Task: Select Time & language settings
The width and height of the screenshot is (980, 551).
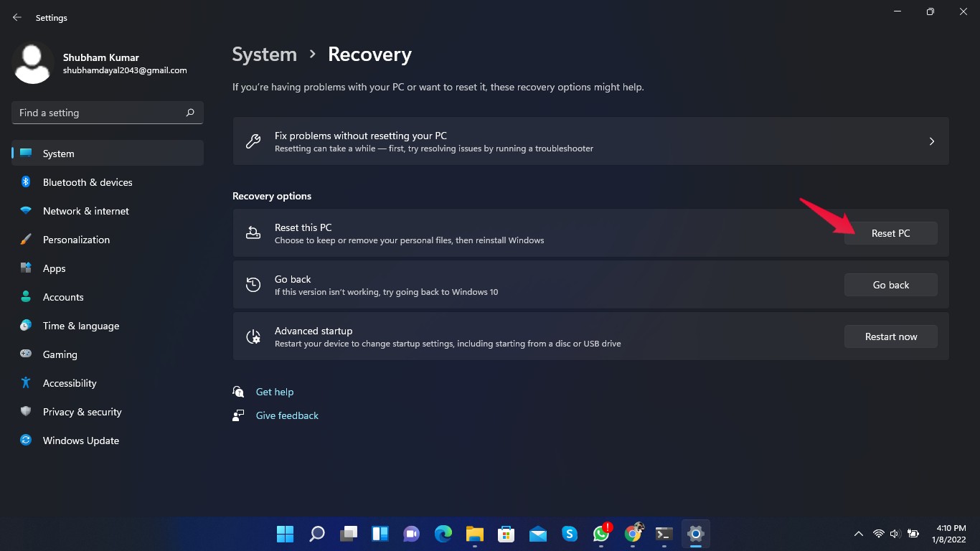Action: pyautogui.click(x=80, y=326)
